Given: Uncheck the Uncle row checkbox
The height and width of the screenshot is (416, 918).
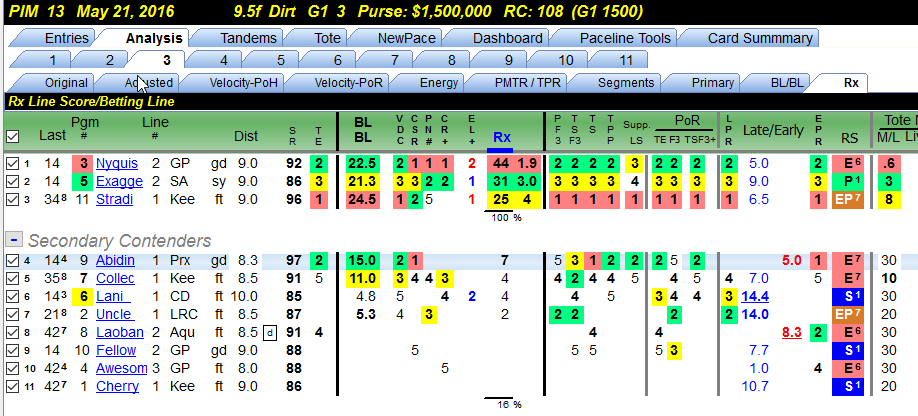Looking at the screenshot, I should pyautogui.click(x=12, y=315).
